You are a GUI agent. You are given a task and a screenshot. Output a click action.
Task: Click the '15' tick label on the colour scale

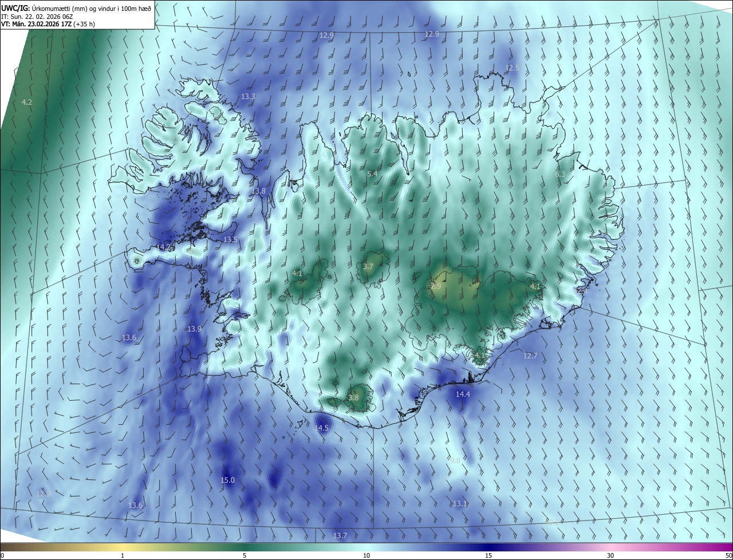[x=488, y=555]
